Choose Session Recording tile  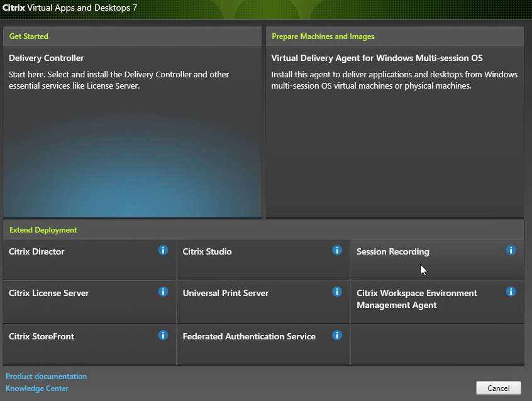click(437, 260)
